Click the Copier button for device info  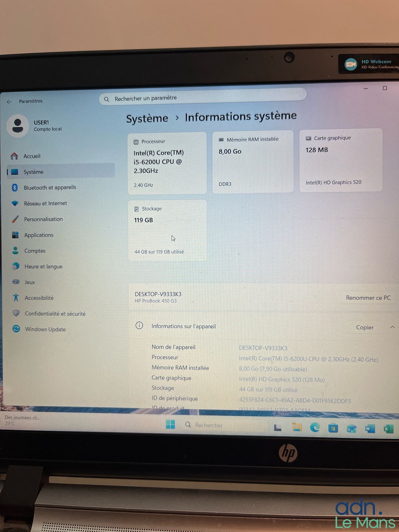[x=365, y=327]
